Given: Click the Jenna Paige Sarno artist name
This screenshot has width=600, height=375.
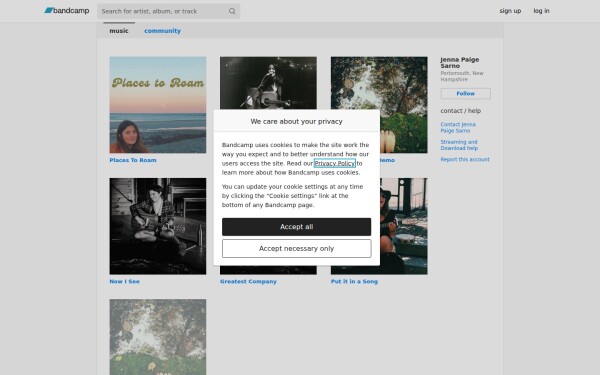Looking at the screenshot, I should [x=460, y=62].
